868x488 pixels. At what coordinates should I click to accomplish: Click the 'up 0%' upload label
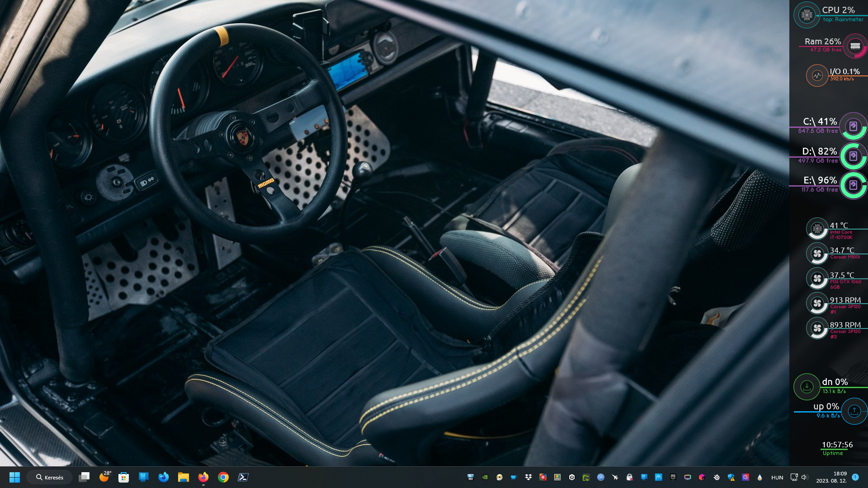click(826, 406)
